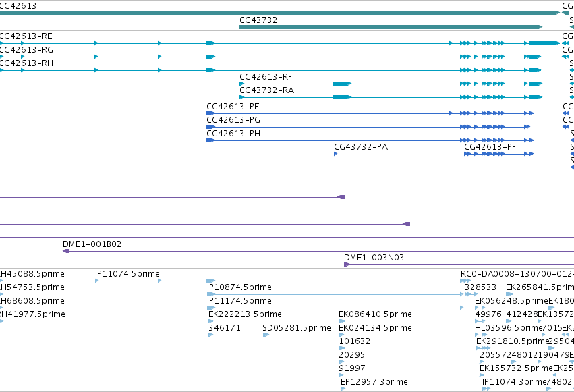Open transcript CG42613-RE
The width and height of the screenshot is (574, 392).
[x=26, y=36]
